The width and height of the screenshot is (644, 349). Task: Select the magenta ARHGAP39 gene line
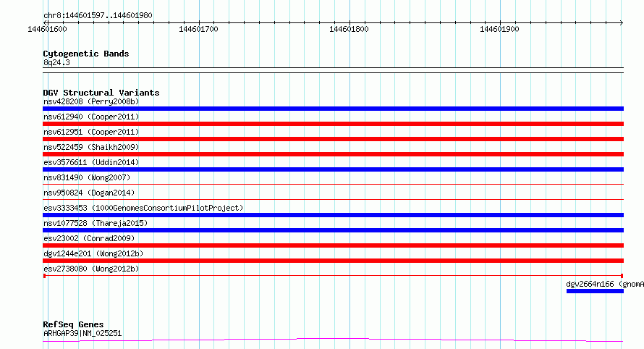pyautogui.click(x=333, y=340)
